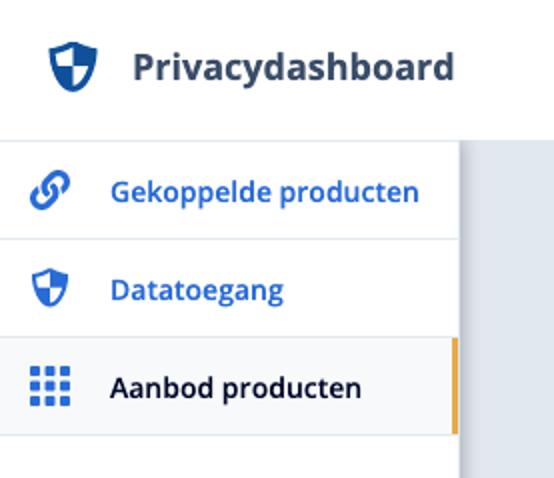Click the Gekoppelde producten text link
Viewport: 554px width, 478px height.
[265, 193]
